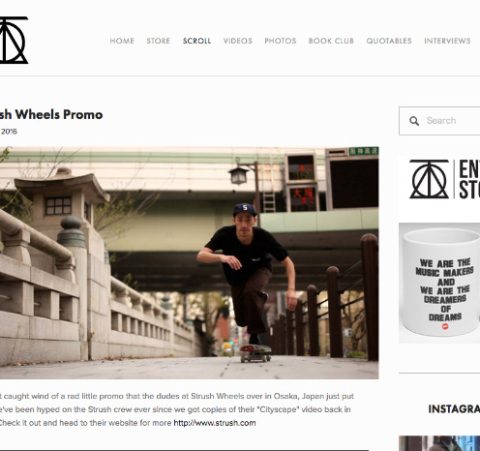Go to INTERVIEWS page
Screen dimensions: 480x451
tap(447, 41)
